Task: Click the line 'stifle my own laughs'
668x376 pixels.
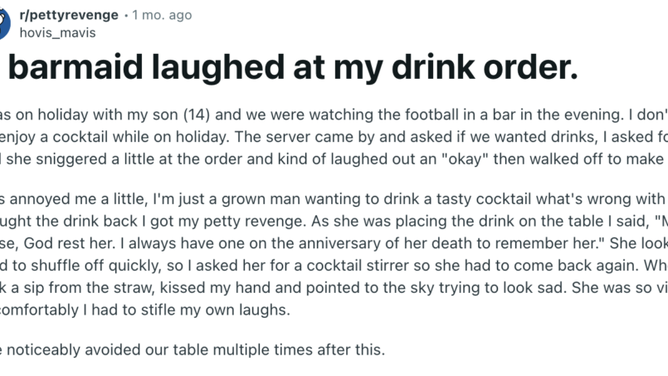Action: click(x=145, y=310)
